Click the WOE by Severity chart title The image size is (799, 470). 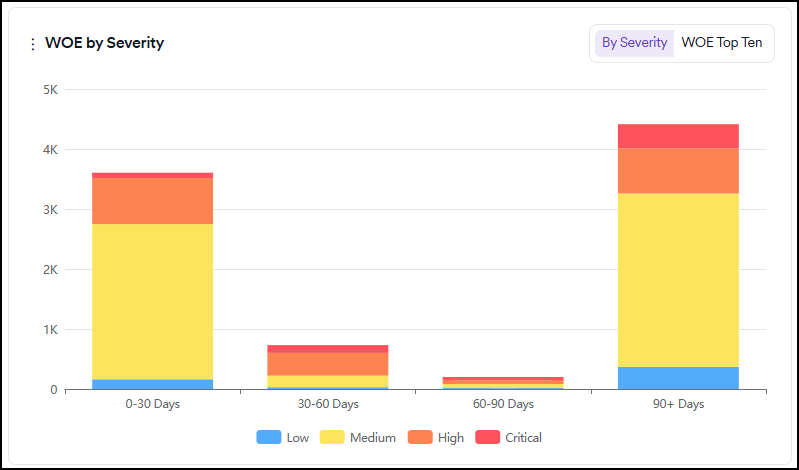click(x=104, y=43)
